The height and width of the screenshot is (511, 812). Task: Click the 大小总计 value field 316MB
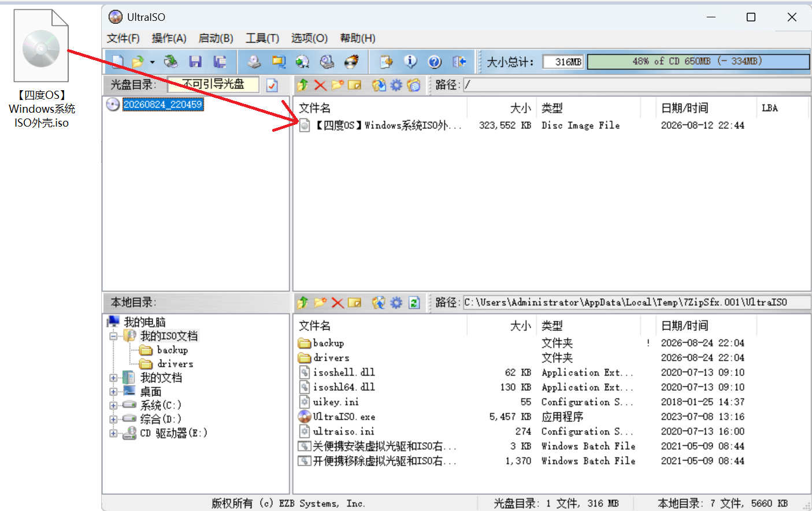[x=563, y=62]
